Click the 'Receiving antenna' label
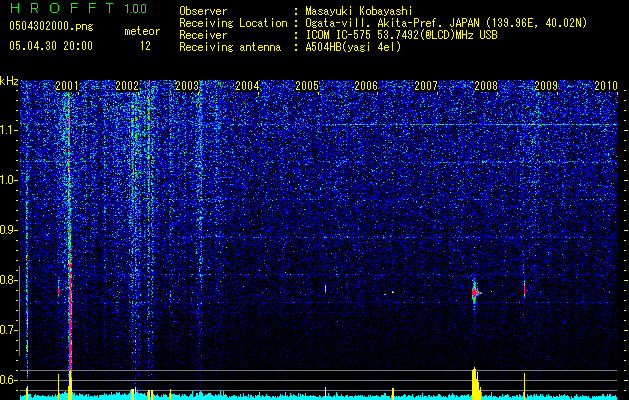 click(230, 47)
